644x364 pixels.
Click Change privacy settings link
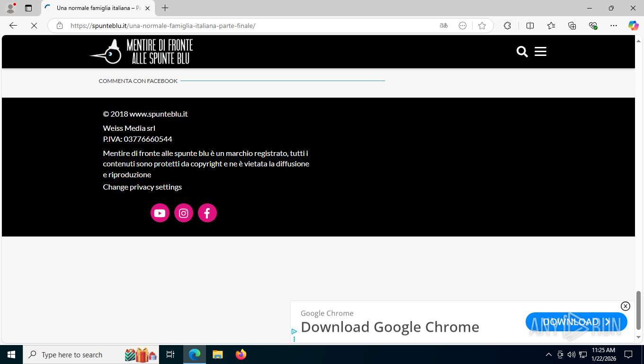coord(142,187)
